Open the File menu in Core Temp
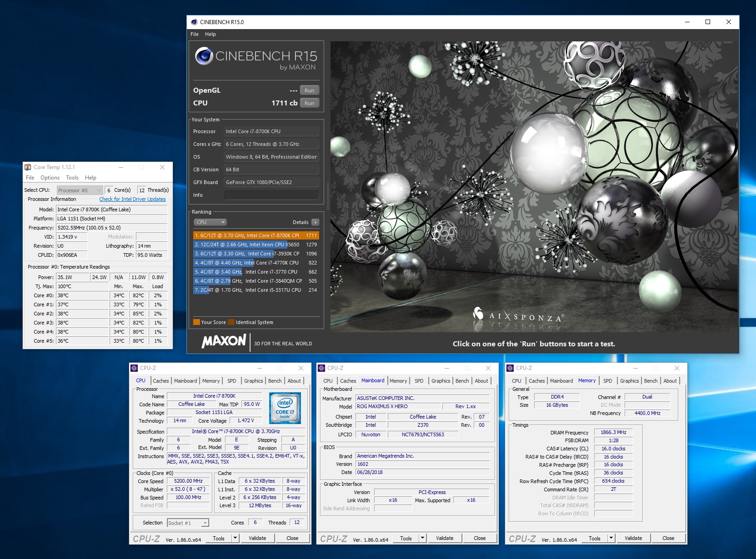756x559 pixels. click(30, 178)
